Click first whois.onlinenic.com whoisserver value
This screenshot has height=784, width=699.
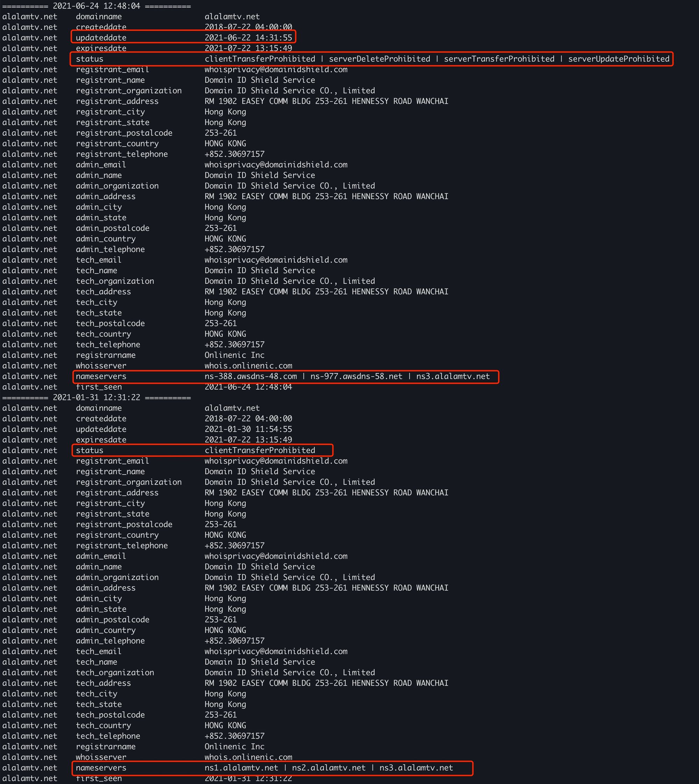[x=248, y=366]
